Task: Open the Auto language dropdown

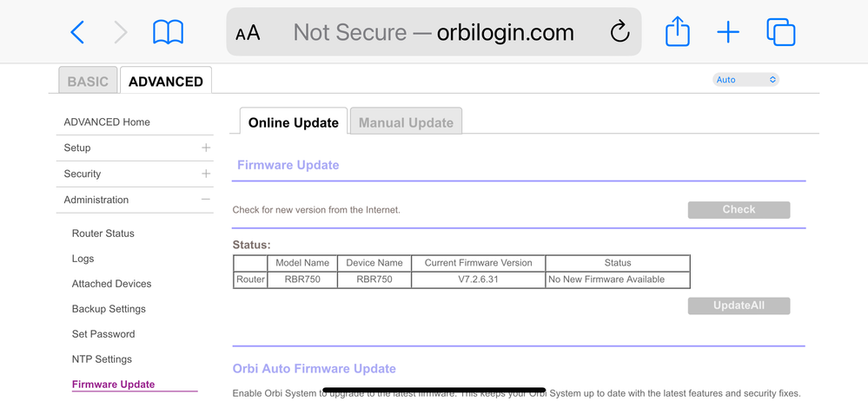Action: (745, 80)
